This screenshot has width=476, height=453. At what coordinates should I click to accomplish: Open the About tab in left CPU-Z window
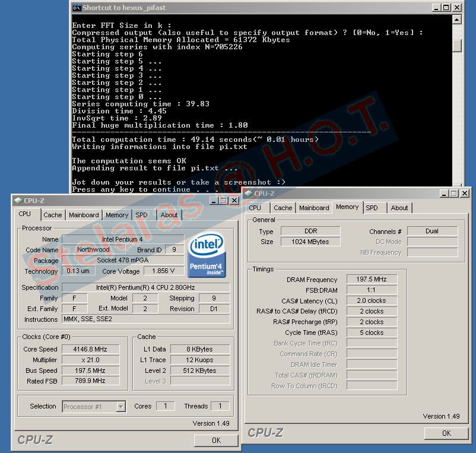coord(169,215)
